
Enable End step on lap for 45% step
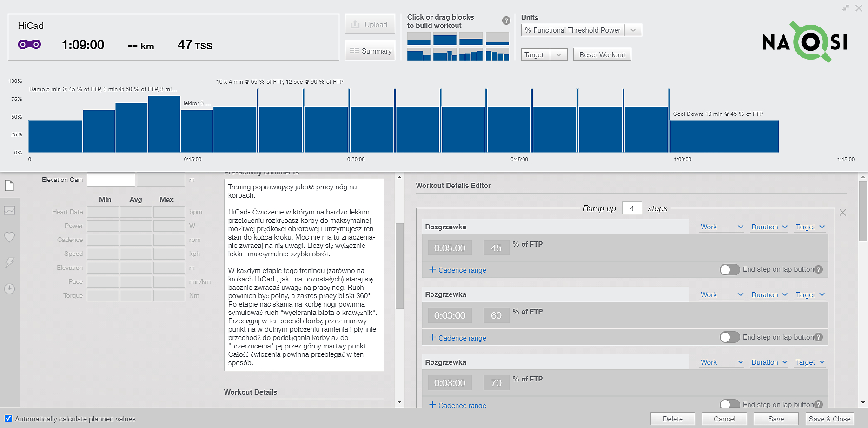[729, 270]
